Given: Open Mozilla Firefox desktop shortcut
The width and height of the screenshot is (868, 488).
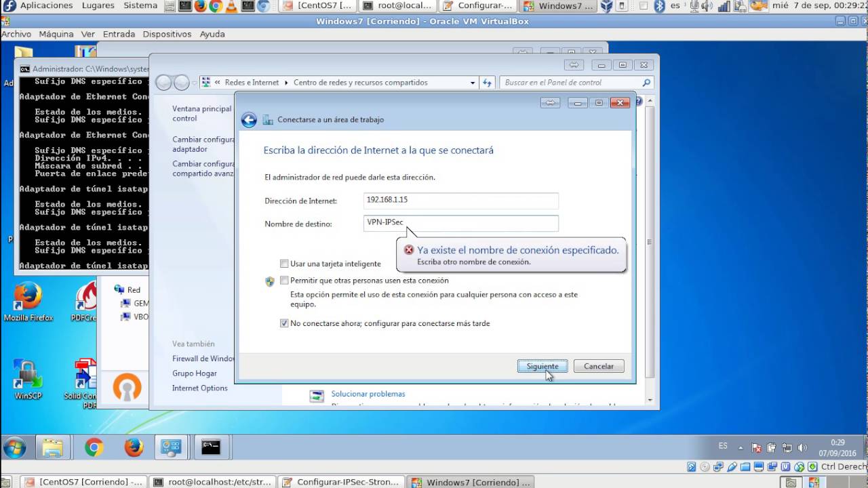Looking at the screenshot, I should [28, 302].
